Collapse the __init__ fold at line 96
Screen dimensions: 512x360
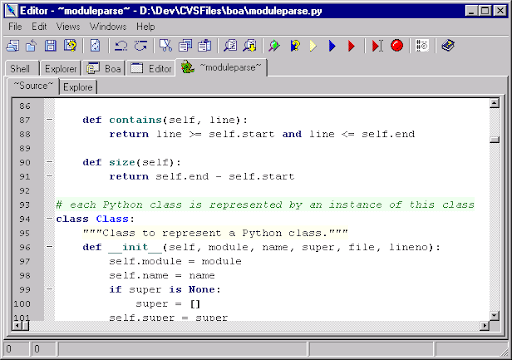(x=50, y=247)
